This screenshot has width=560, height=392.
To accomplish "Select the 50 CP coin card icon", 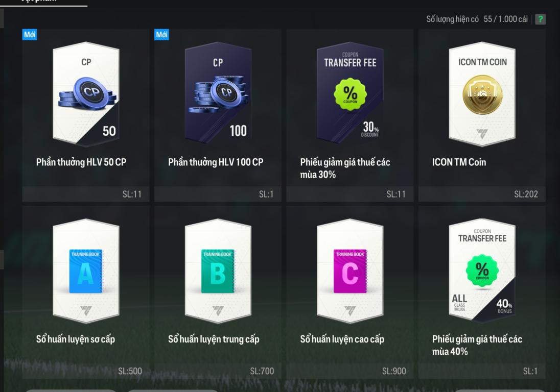I will (x=86, y=94).
